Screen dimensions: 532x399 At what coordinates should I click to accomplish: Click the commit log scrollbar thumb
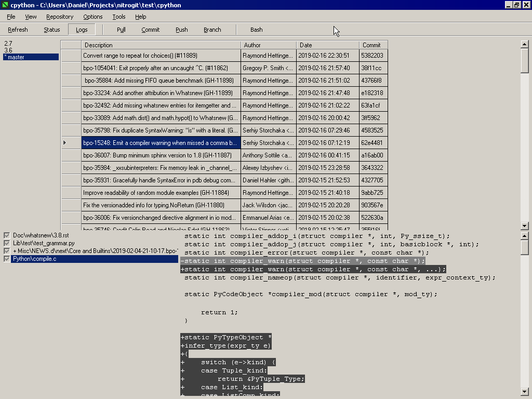(x=524, y=60)
